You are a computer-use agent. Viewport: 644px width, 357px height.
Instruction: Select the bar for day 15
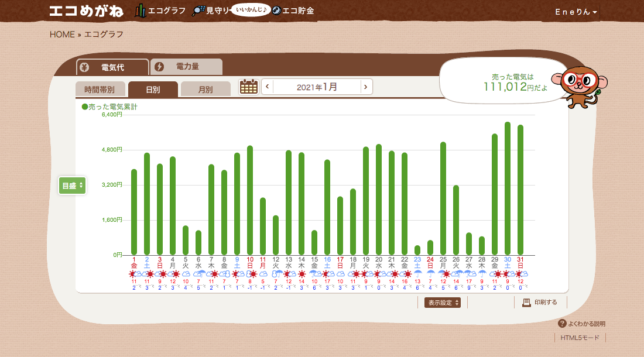[x=314, y=242]
